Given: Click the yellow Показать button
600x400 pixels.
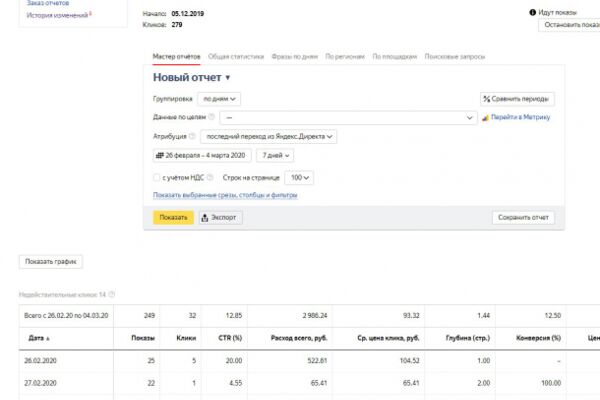Looking at the screenshot, I should coord(173,217).
